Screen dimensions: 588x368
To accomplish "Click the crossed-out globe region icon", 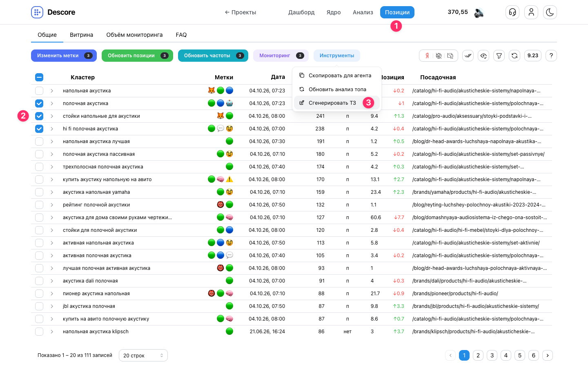I will click(439, 56).
